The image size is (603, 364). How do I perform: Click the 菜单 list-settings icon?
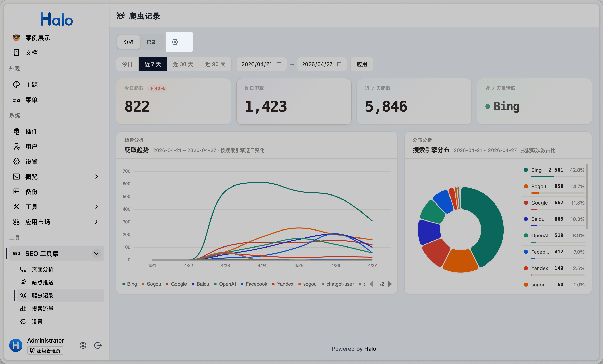[x=16, y=100]
